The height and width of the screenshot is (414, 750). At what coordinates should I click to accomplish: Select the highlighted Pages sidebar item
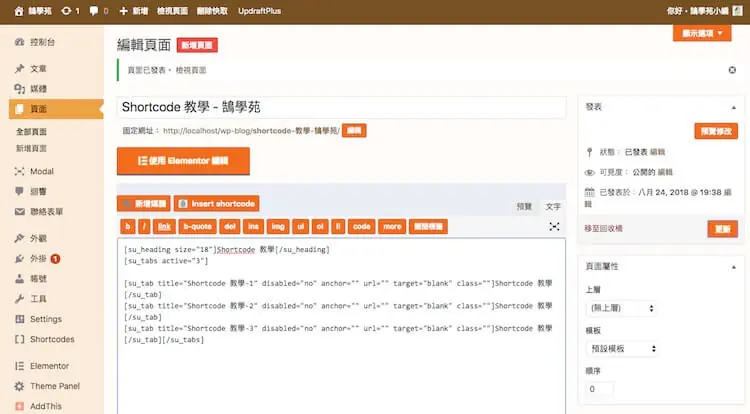pyautogui.click(x=56, y=109)
